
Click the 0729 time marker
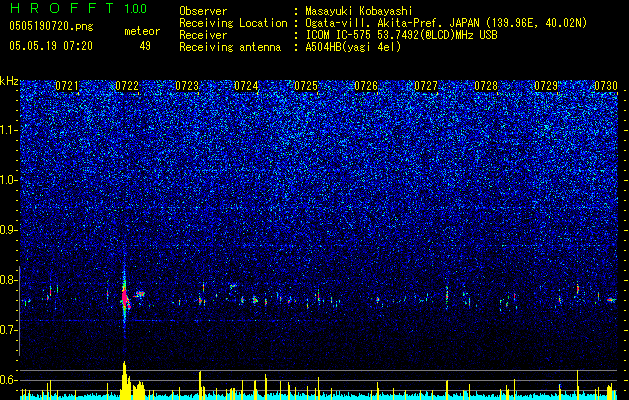tap(546, 86)
